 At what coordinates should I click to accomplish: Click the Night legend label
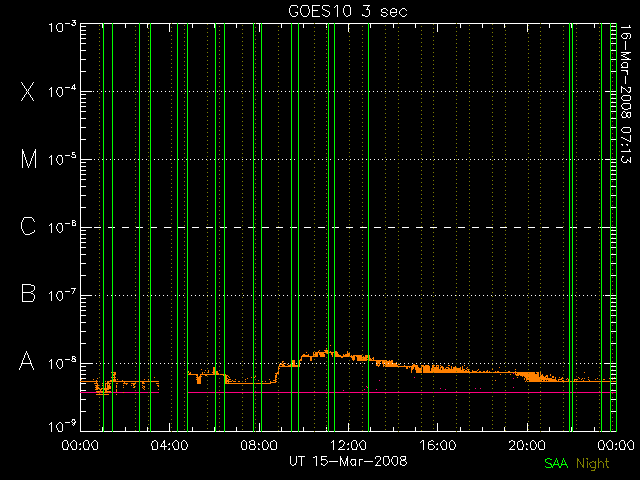[x=593, y=463]
